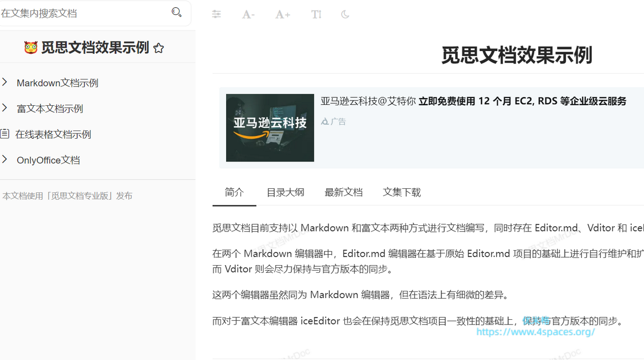Expand the OnlyOffice文档 chevron

point(5,159)
